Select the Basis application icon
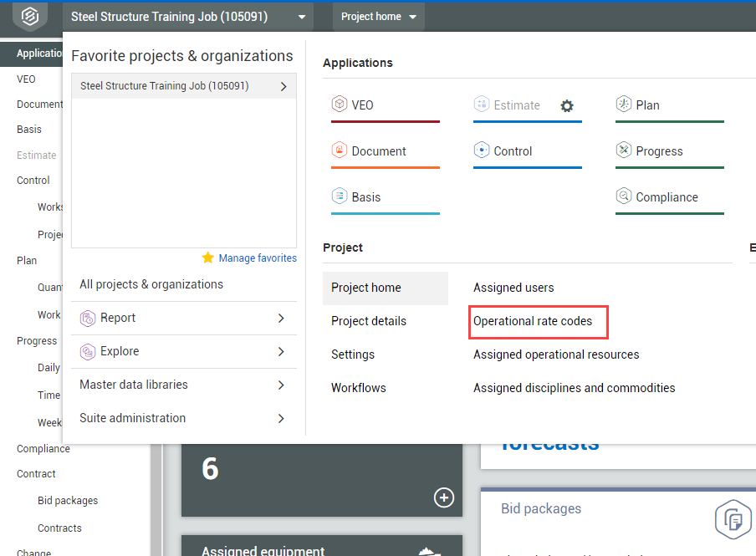756x556 pixels. click(340, 196)
